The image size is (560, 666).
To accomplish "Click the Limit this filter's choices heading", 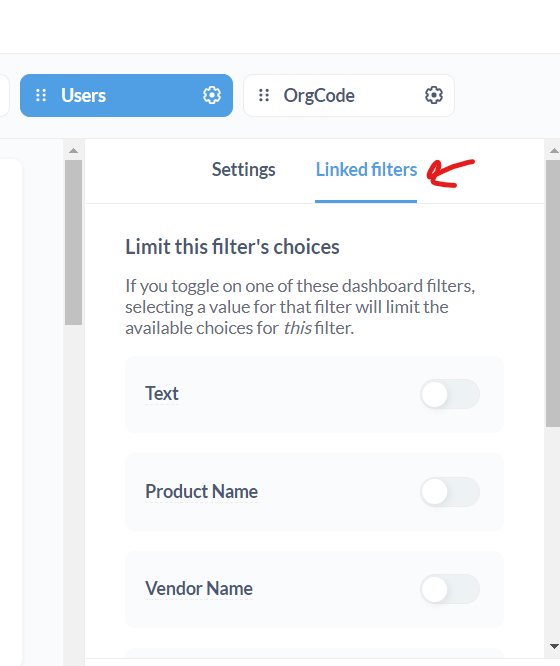I will [232, 247].
